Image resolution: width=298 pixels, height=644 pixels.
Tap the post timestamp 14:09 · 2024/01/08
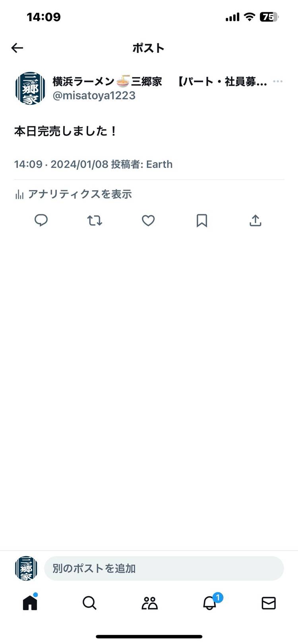61,164
